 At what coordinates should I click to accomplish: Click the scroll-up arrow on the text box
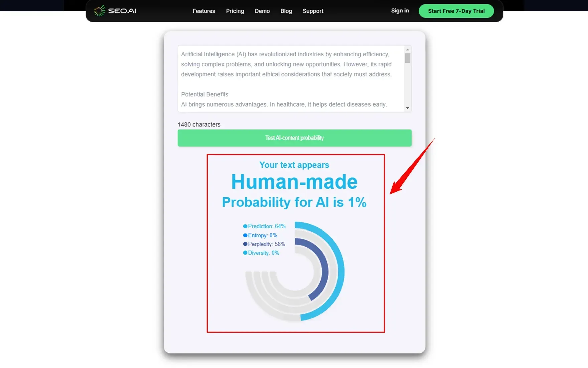407,49
